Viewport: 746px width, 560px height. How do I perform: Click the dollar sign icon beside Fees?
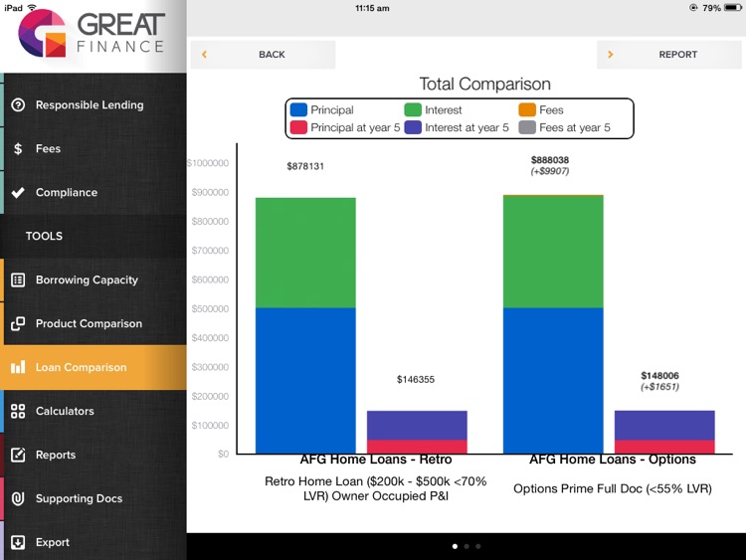tap(18, 148)
